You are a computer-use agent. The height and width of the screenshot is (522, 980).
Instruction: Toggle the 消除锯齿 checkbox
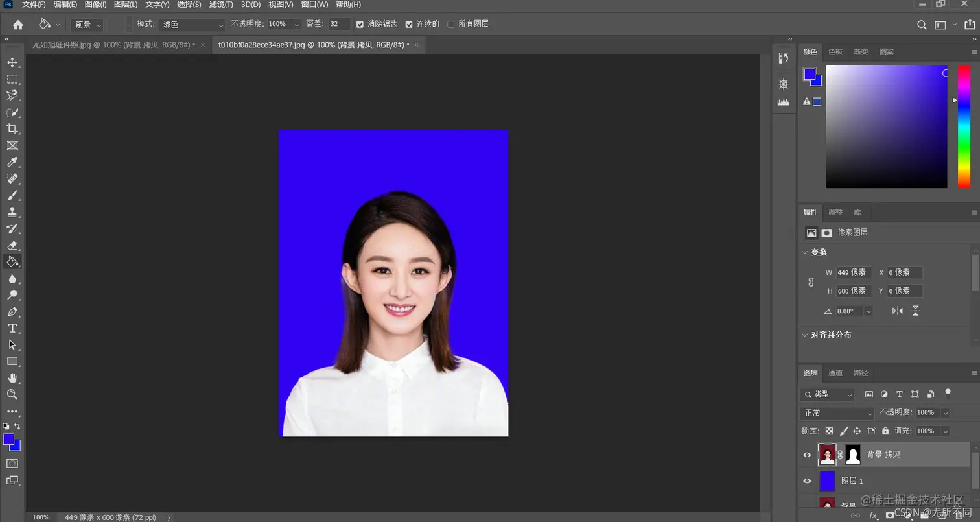point(360,23)
